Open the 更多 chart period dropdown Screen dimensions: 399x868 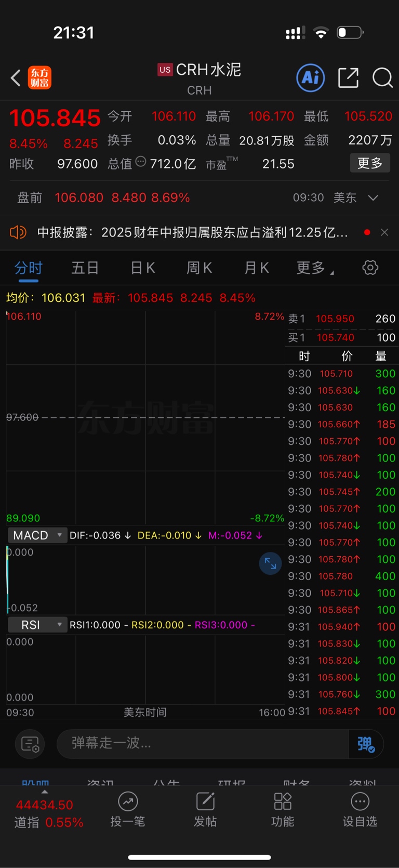coord(315,268)
